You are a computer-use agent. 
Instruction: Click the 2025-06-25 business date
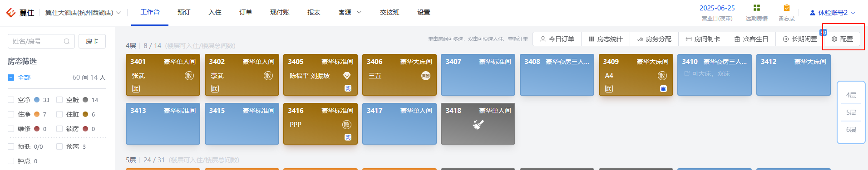click(717, 8)
